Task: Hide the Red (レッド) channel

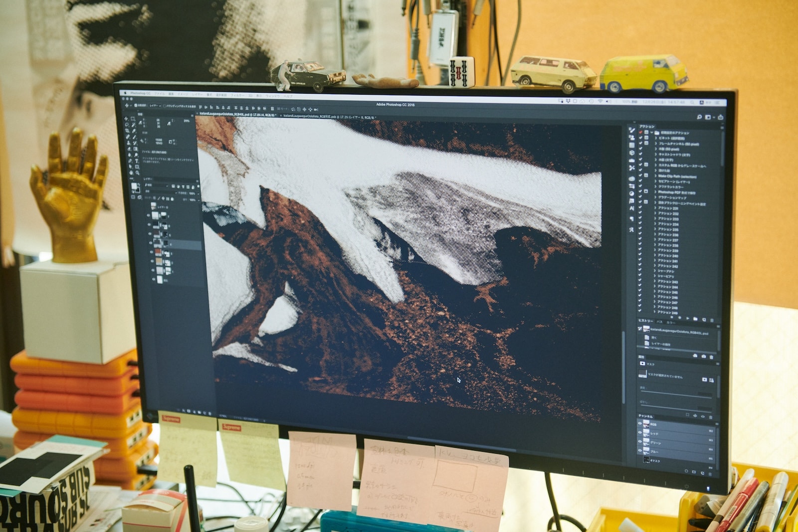Action: click(x=640, y=433)
